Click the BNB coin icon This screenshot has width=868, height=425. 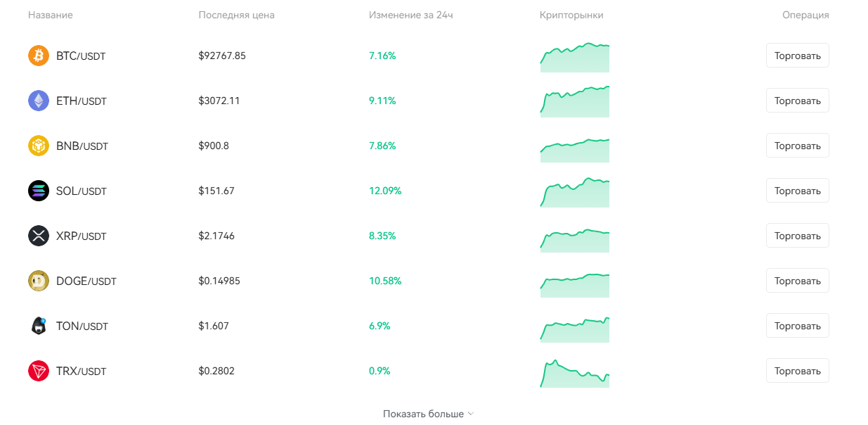tap(39, 146)
